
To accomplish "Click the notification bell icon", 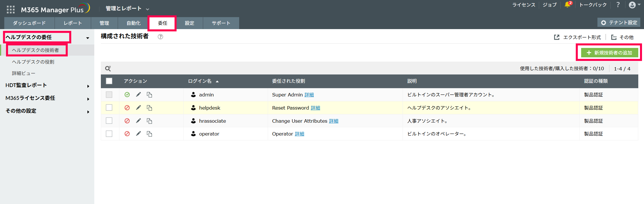I will pyautogui.click(x=567, y=5).
